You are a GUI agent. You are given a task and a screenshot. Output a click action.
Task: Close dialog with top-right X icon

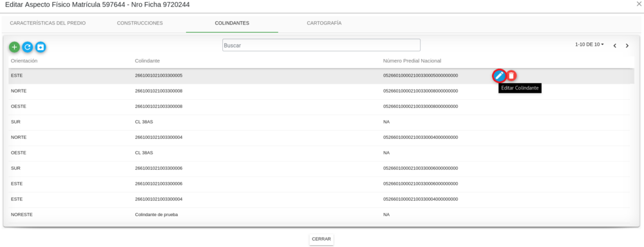tap(639, 3)
